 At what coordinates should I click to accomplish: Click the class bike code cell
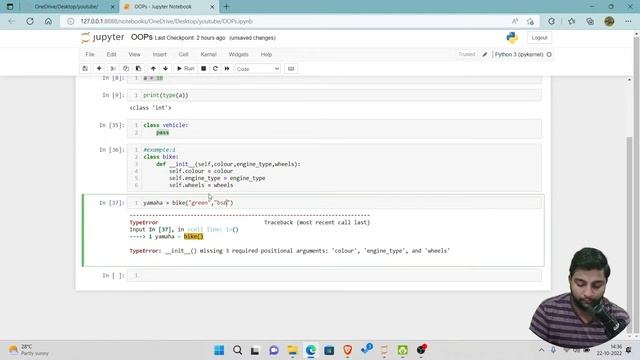point(334,167)
